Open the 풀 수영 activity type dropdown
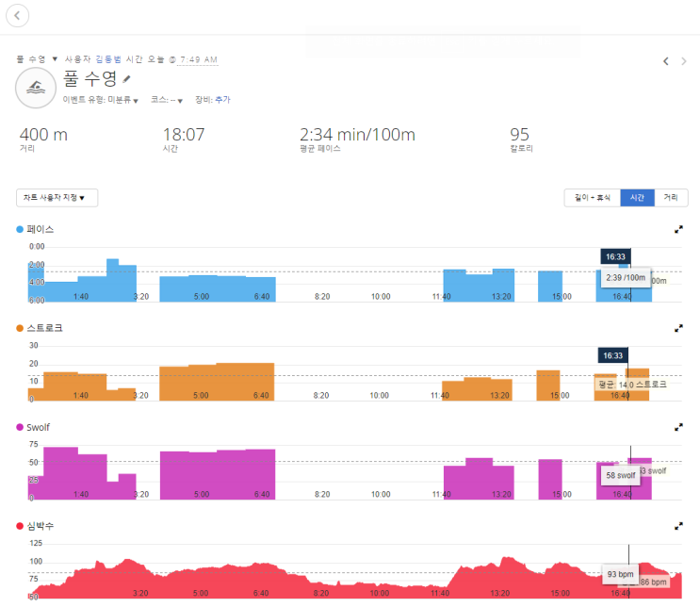 pyautogui.click(x=37, y=59)
